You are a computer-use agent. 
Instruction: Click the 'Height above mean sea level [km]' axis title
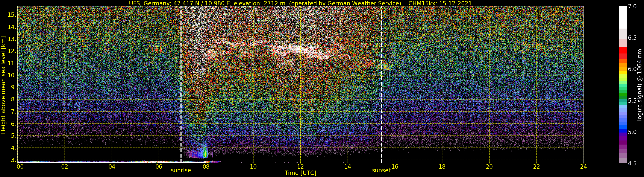click(3, 84)
